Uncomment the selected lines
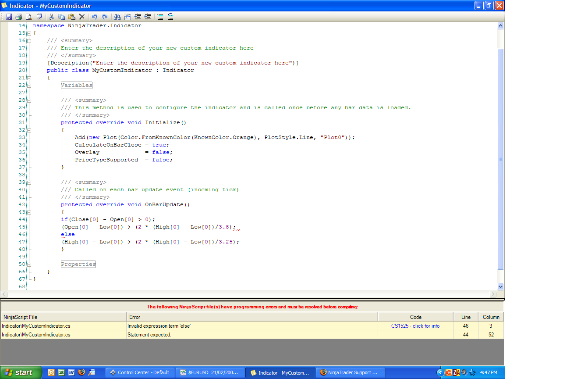This screenshot has width=588, height=379. 170,17
